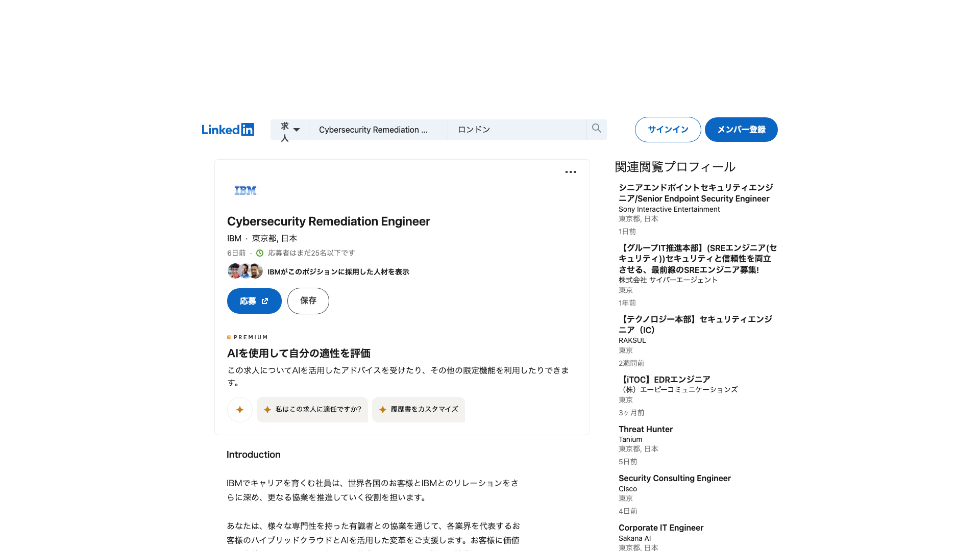
Task: Click the Sakana AI company text
Action: (634, 538)
